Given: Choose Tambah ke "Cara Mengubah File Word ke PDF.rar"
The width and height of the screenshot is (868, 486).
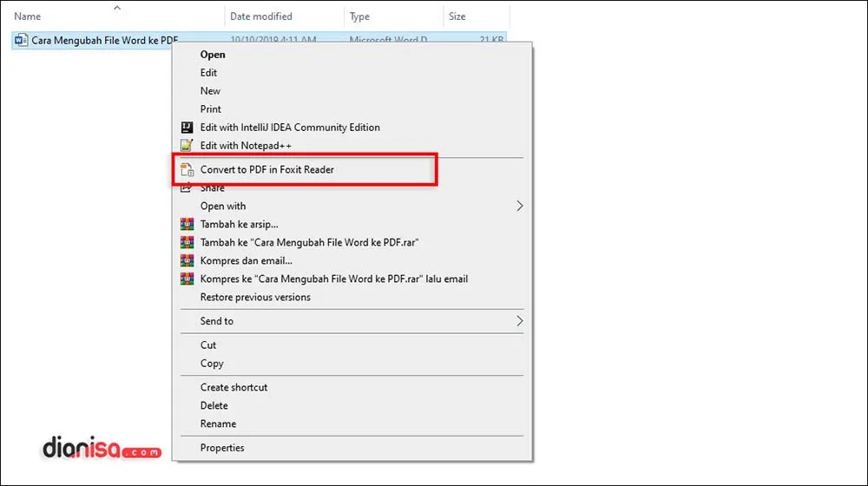Looking at the screenshot, I should pos(310,242).
